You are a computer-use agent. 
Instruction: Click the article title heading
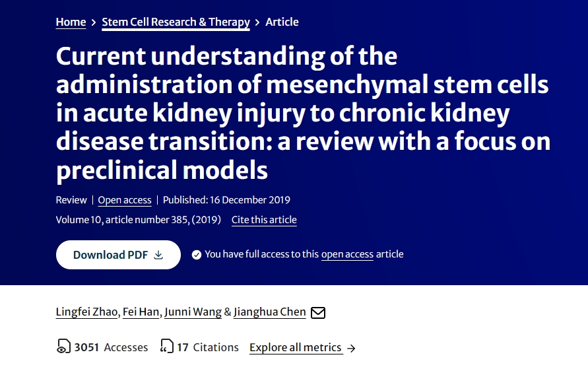[303, 114]
